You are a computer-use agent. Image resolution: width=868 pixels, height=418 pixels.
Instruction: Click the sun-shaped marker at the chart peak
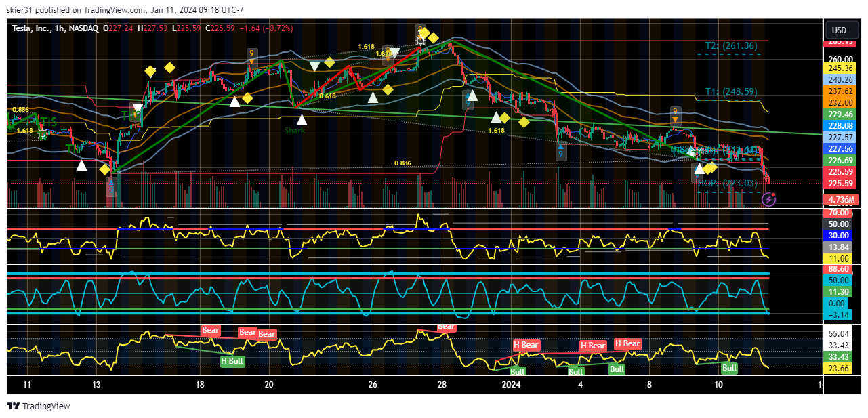(421, 40)
